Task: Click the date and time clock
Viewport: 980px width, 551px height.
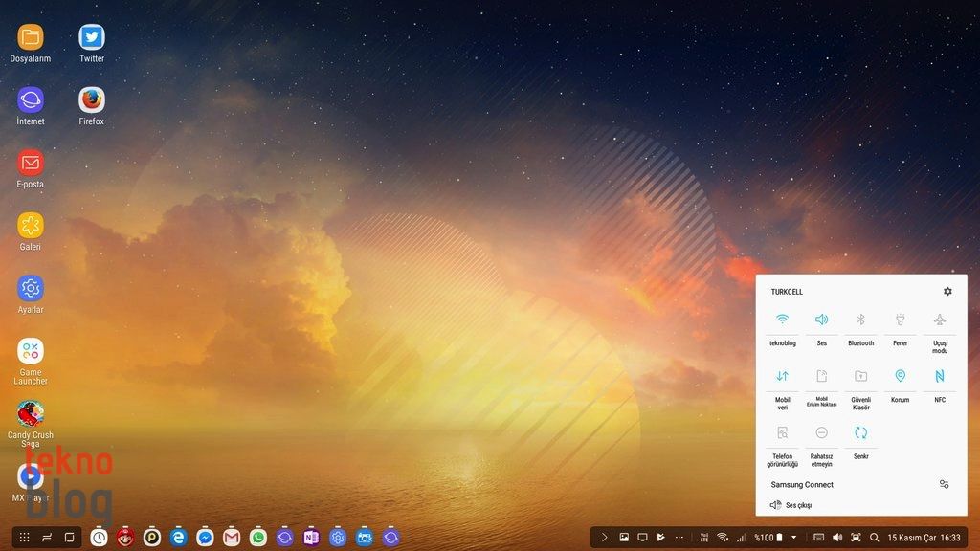Action: point(924,538)
